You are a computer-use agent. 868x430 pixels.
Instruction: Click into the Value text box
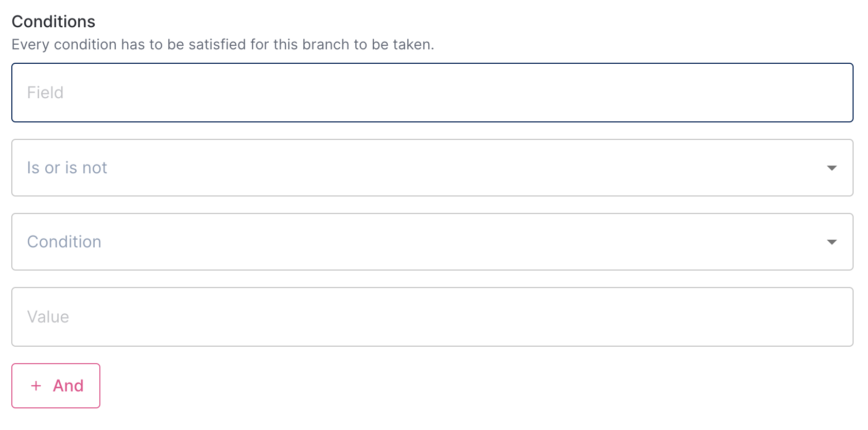pos(432,317)
